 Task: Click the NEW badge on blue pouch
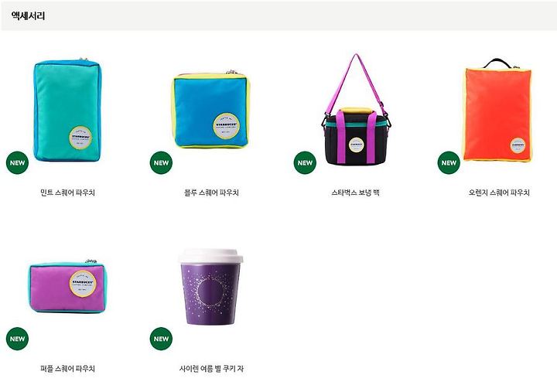[x=161, y=162]
